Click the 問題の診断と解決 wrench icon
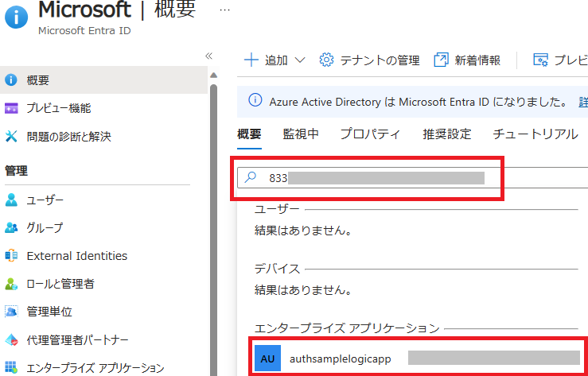The height and width of the screenshot is (376, 588). (11, 137)
